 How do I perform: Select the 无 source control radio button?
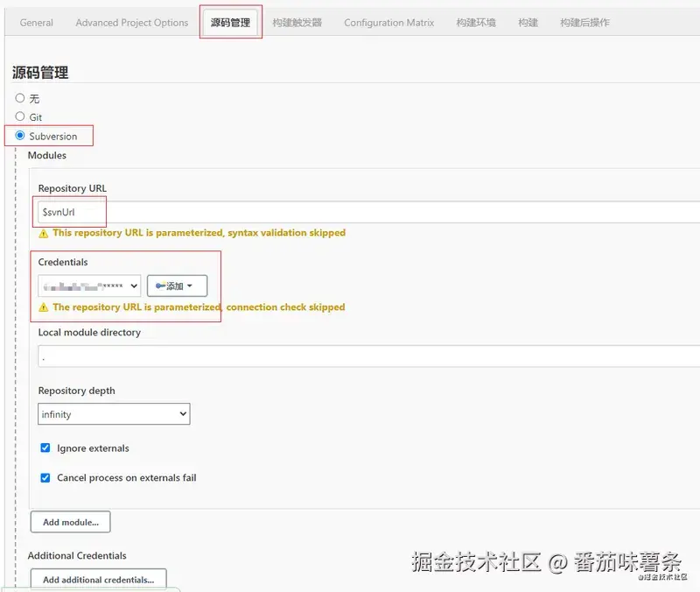(19, 98)
